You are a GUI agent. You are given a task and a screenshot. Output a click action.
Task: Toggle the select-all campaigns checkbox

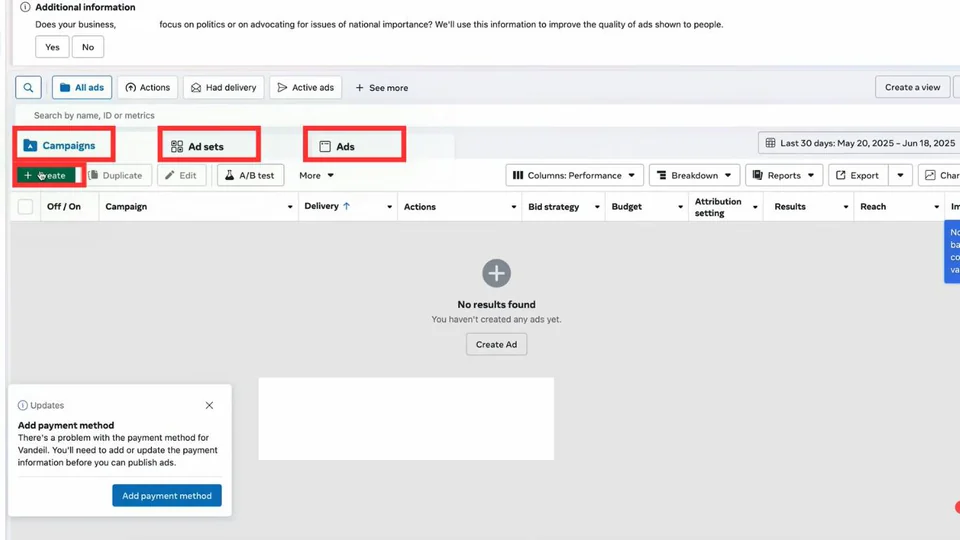(25, 206)
